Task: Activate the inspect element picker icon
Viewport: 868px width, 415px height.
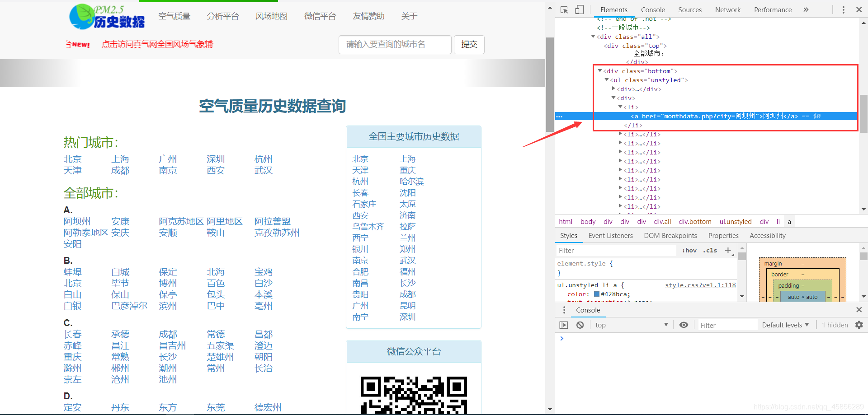Action: 564,9
